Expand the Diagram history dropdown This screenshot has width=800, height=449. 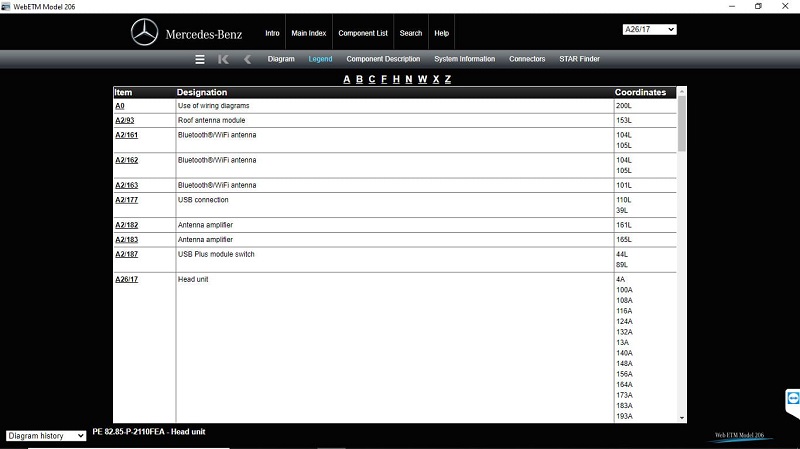coord(46,436)
